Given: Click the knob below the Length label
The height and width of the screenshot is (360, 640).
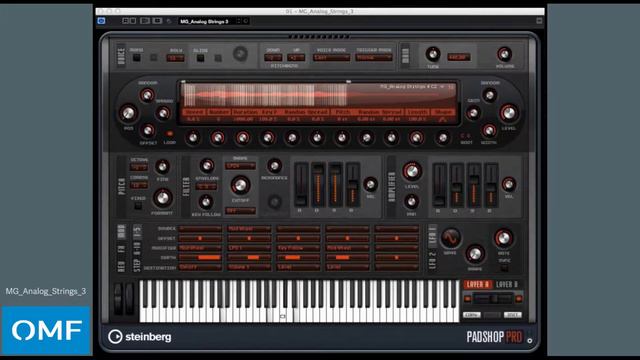Looking at the screenshot, I should pyautogui.click(x=416, y=138).
